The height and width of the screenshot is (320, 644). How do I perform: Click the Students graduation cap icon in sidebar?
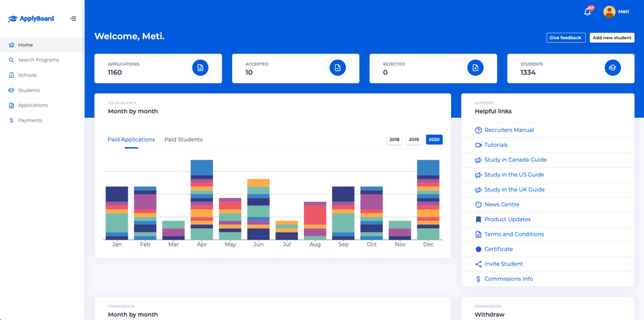point(11,91)
